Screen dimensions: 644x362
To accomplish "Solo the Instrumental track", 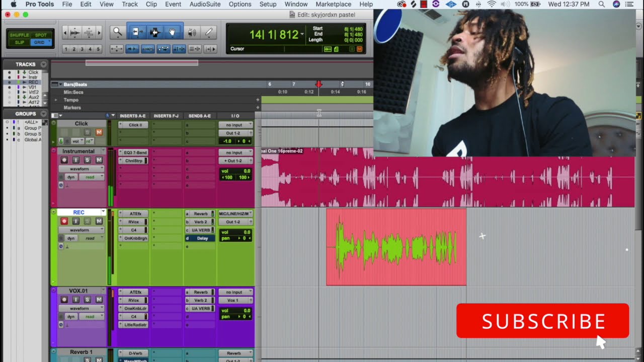I will point(87,160).
